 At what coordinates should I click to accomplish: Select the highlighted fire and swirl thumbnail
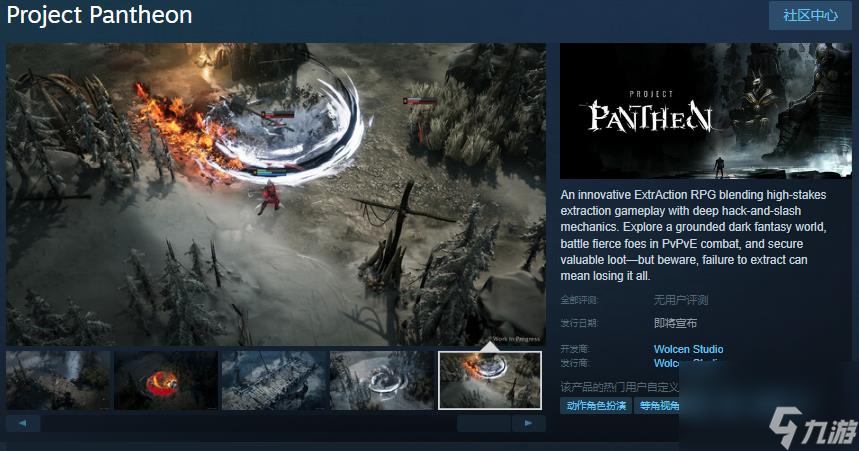click(490, 380)
